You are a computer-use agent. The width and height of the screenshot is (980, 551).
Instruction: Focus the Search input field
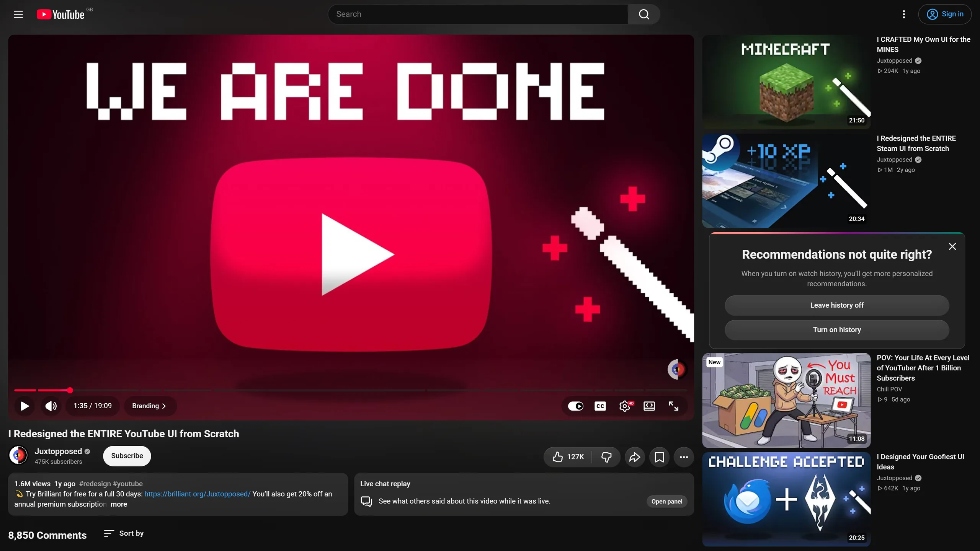478,14
